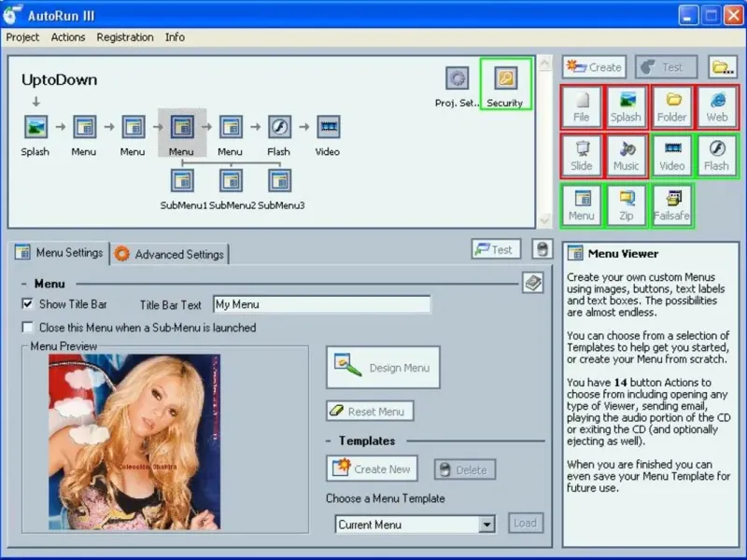The height and width of the screenshot is (560, 747).
Task: Click the flow panel scrollbar down arrow
Action: pyautogui.click(x=544, y=220)
